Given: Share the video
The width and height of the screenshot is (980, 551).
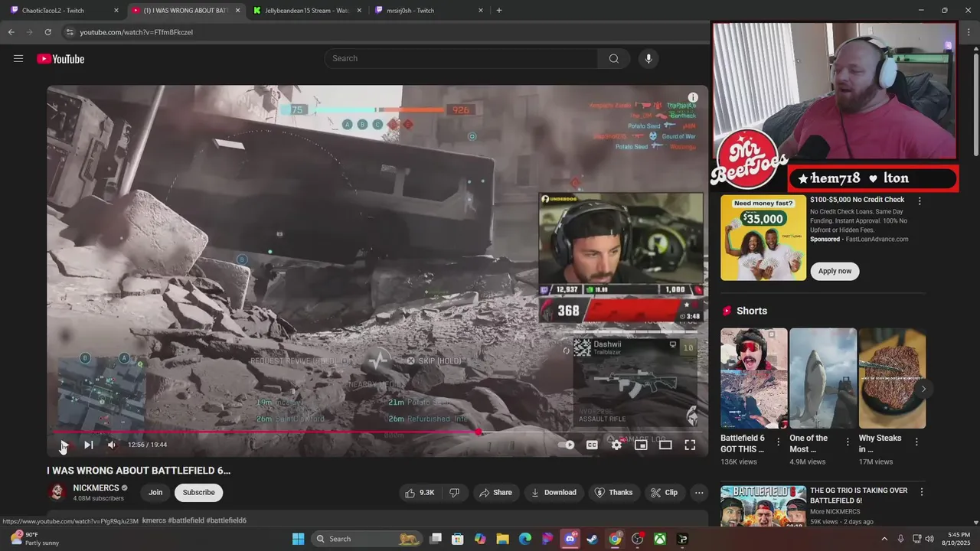Looking at the screenshot, I should (495, 493).
